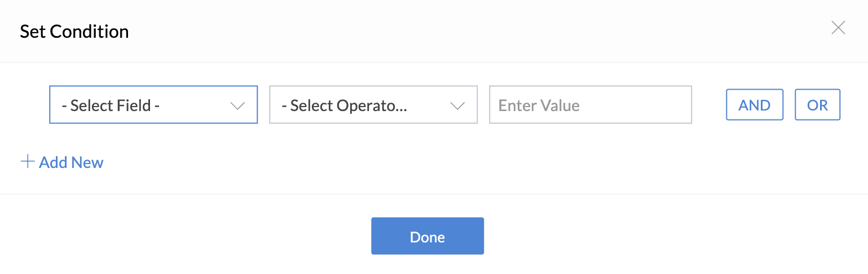Close the Set Condition dialog
The image size is (868, 274).
coord(838,28)
